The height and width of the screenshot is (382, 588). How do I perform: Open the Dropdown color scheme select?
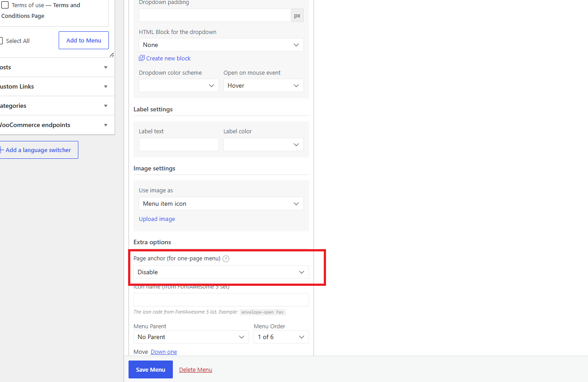[x=179, y=85]
